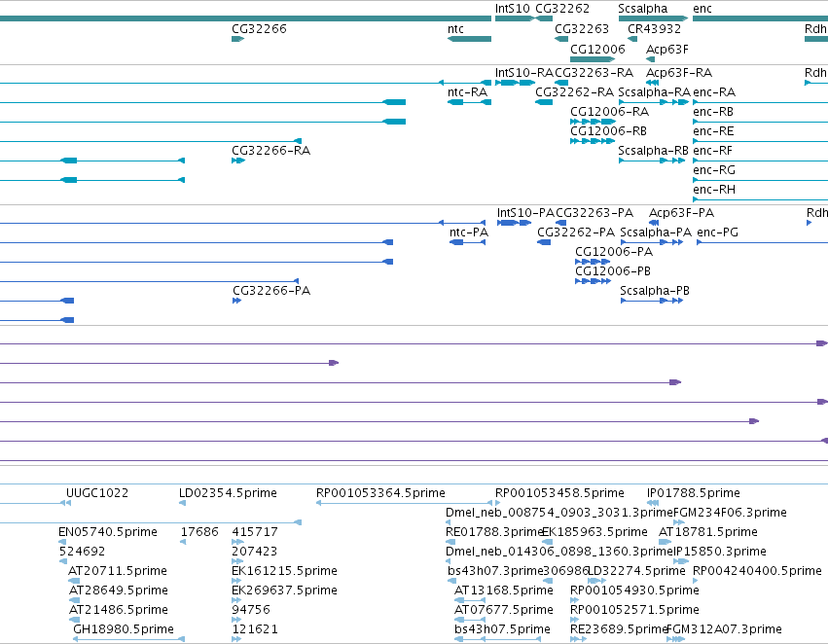Click the CR43932 gene label

pos(654,29)
